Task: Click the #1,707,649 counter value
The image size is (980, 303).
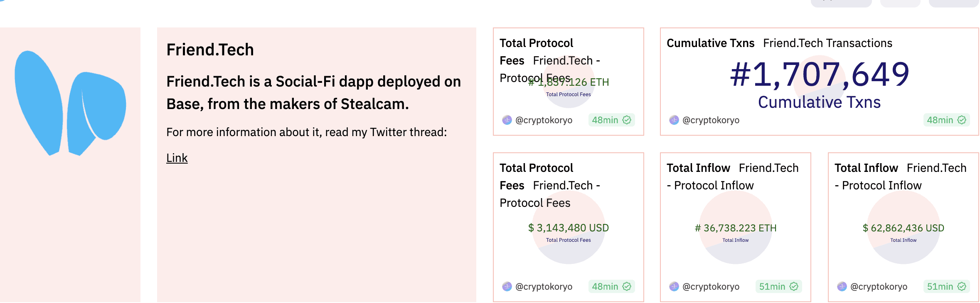Action: [x=820, y=75]
